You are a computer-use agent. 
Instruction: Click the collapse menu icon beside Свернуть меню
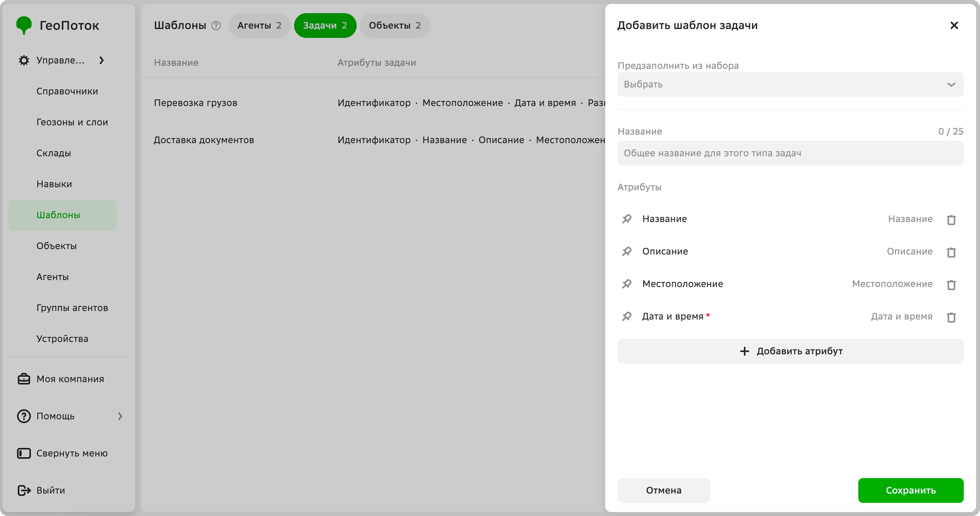24,453
